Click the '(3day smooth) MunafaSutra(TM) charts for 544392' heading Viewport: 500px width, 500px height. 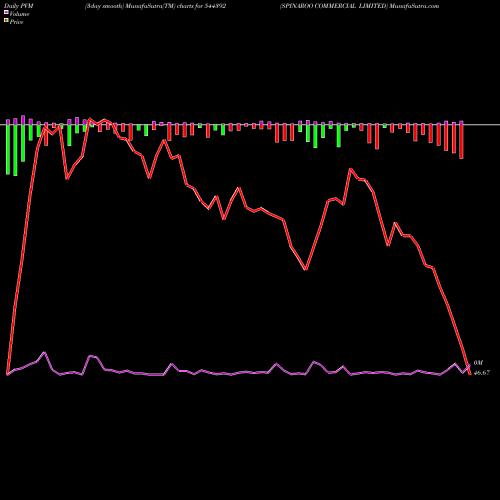(155, 6)
